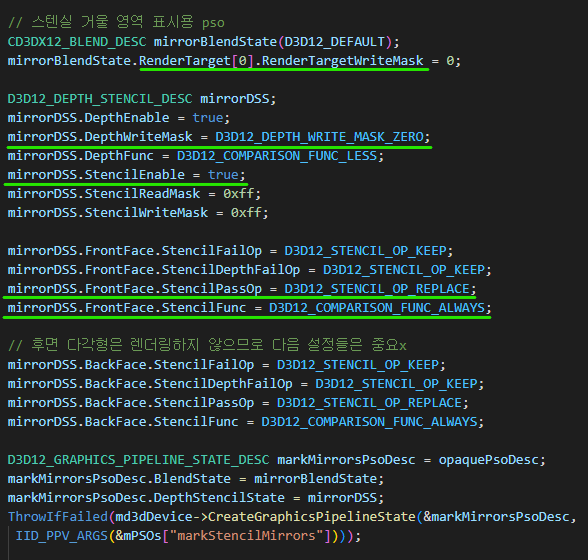The height and width of the screenshot is (560, 588).
Task: Click CreateGraphicsPipelineState method
Action: [312, 516]
